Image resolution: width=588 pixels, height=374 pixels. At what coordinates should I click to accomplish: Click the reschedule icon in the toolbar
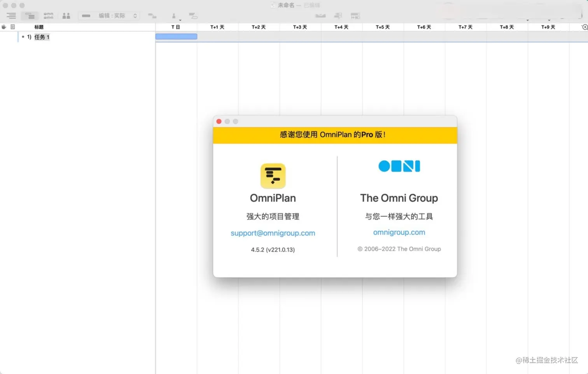(338, 16)
